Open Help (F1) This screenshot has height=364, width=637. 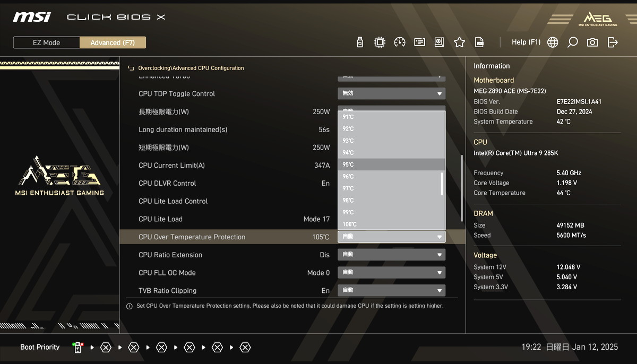[526, 42]
